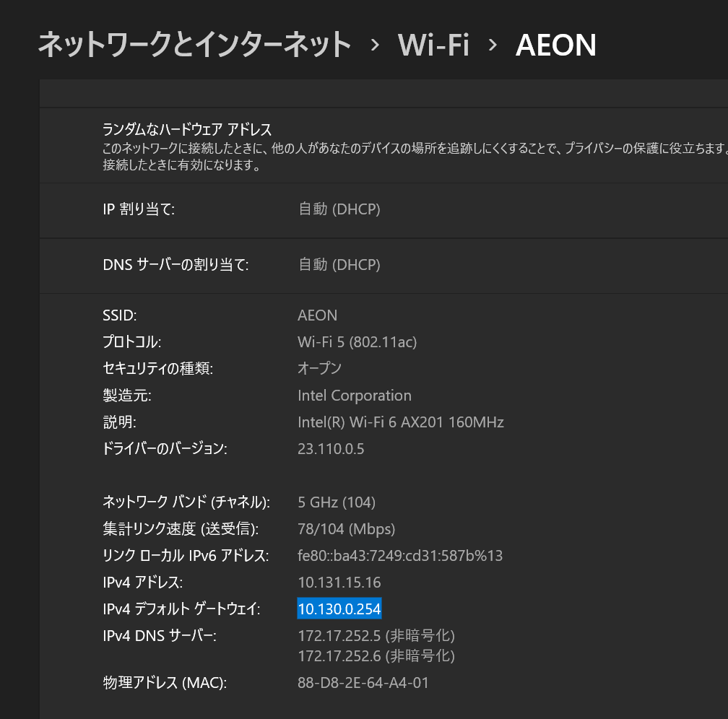The width and height of the screenshot is (728, 719).
Task: Click the chevron between Wi-Fi and AEON
Action: 493,45
